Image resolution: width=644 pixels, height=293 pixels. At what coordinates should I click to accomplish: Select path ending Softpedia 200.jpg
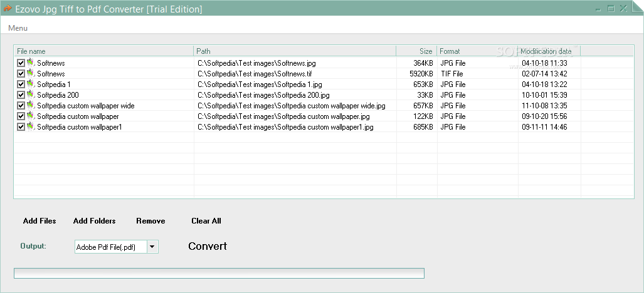click(x=263, y=95)
